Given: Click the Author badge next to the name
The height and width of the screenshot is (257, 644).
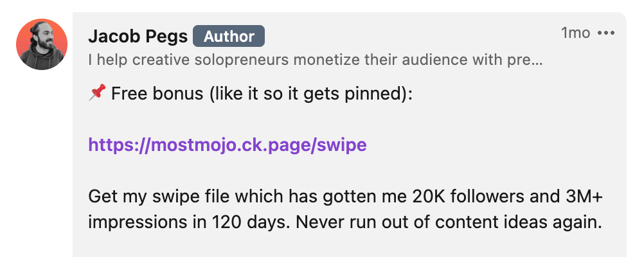Looking at the screenshot, I should pos(229,37).
